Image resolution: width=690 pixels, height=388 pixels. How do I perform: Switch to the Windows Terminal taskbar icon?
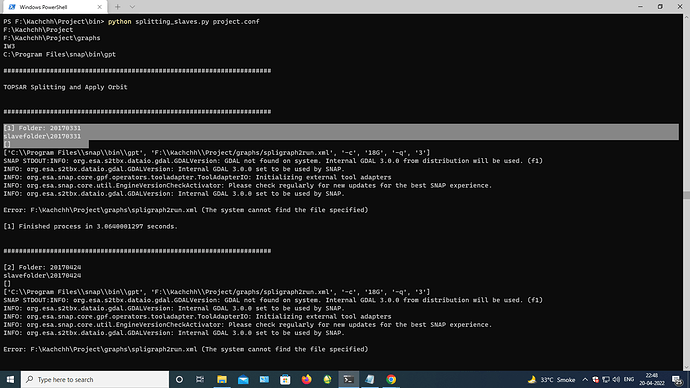[x=349, y=379]
